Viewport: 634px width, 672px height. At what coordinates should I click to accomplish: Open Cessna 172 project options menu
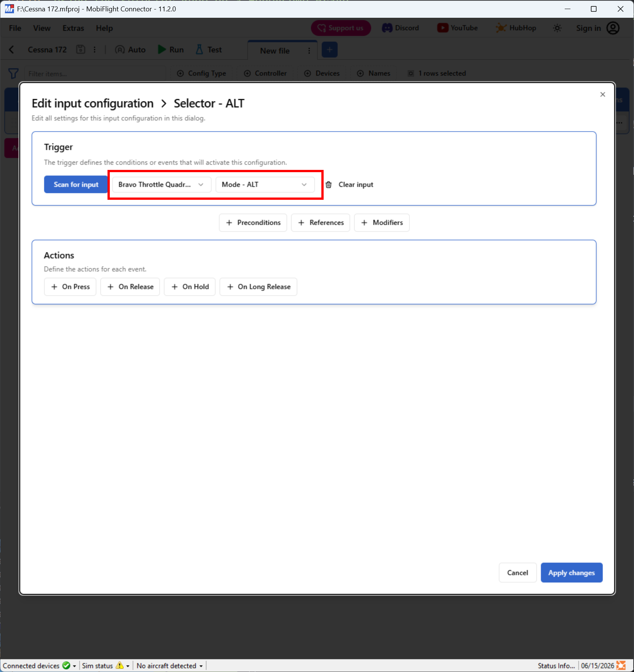tap(95, 50)
